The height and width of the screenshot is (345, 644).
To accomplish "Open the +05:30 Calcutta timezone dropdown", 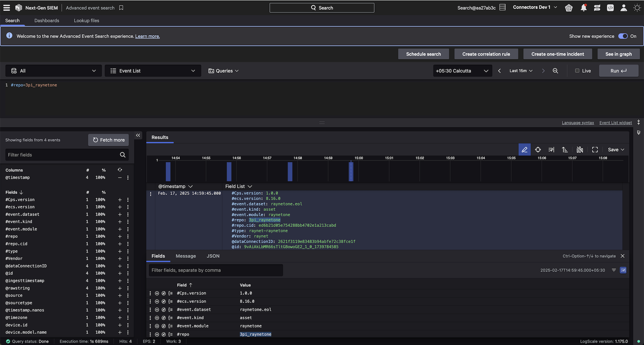I will click(462, 71).
